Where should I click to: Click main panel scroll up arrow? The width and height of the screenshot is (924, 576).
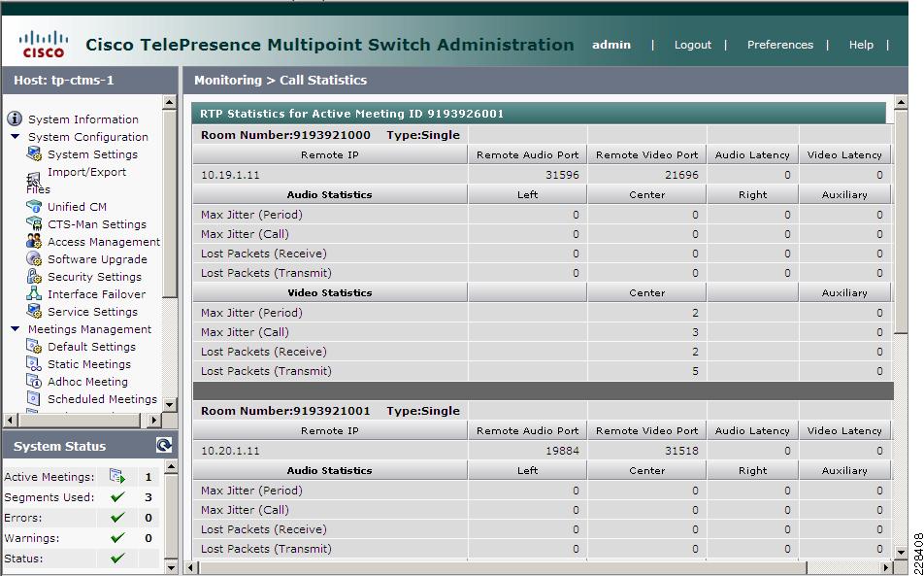pyautogui.click(x=901, y=103)
